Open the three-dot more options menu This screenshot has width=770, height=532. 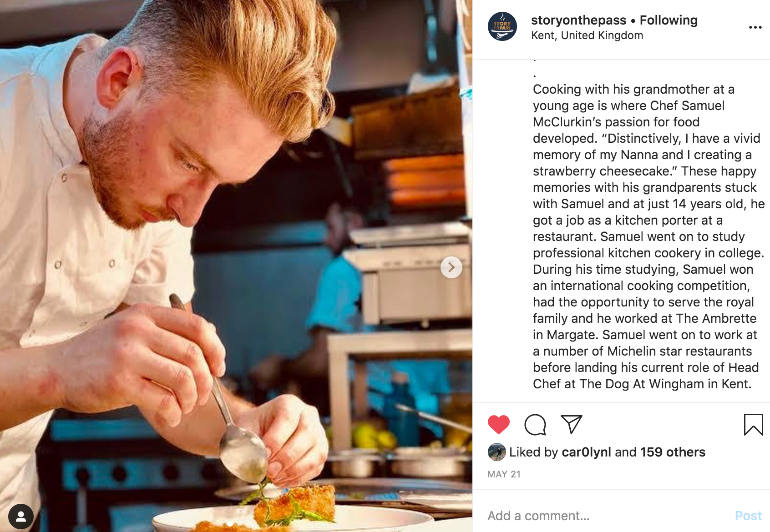(x=755, y=27)
